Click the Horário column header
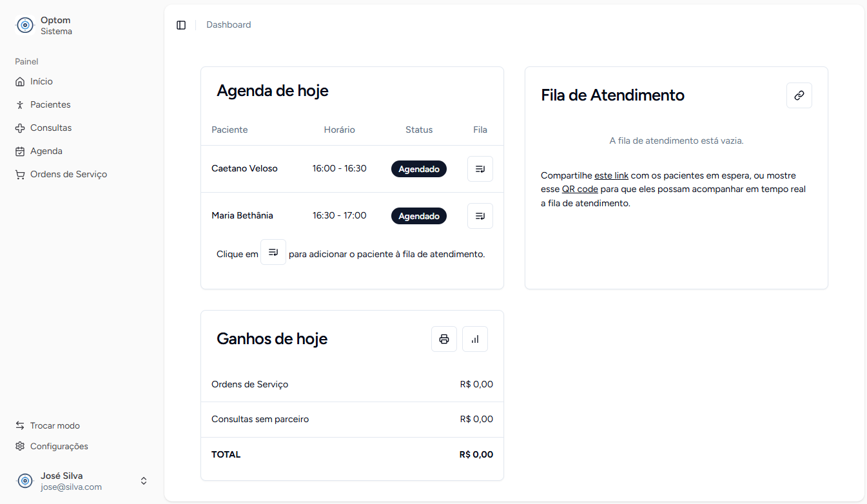 (340, 130)
